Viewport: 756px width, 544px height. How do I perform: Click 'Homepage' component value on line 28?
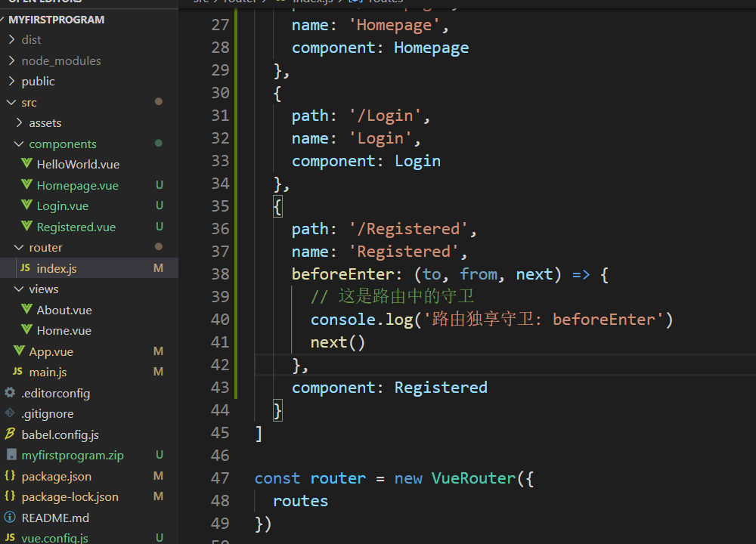point(431,48)
